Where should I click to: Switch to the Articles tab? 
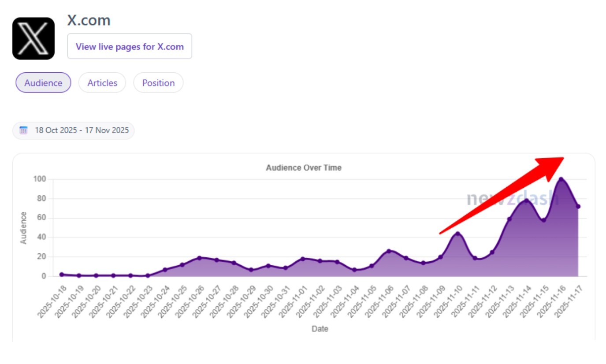(102, 82)
